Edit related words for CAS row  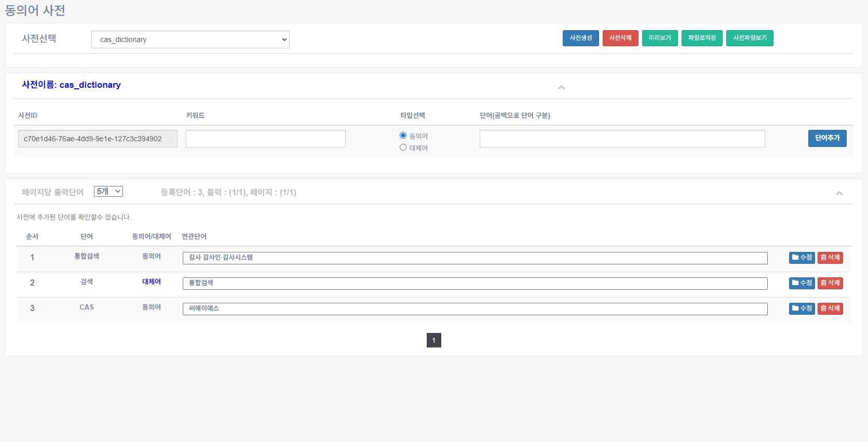click(x=475, y=309)
